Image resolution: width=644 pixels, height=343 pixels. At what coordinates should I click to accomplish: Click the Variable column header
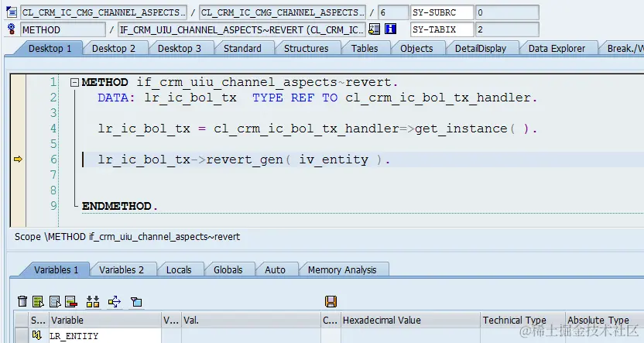click(104, 320)
